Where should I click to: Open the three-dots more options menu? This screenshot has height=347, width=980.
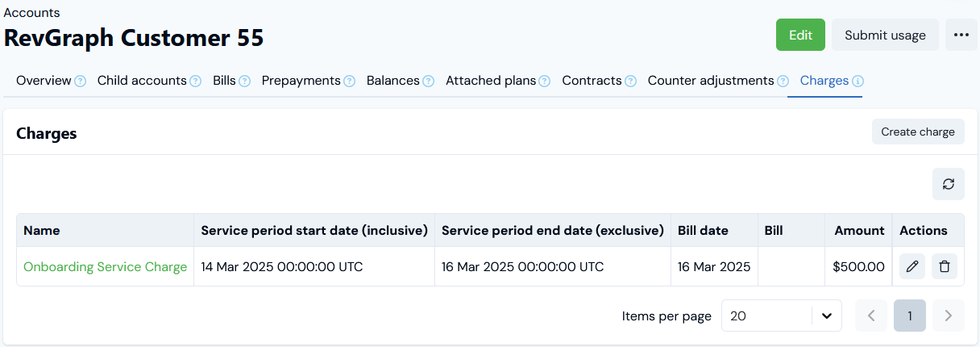coord(961,36)
